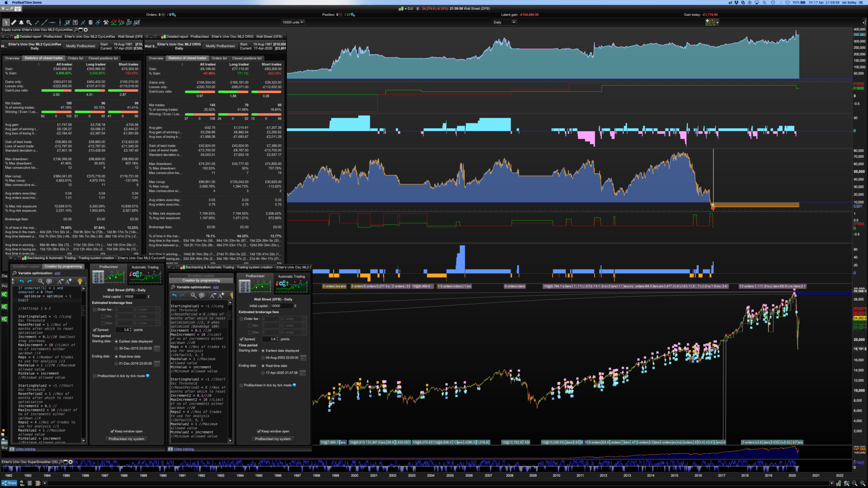Switch to Orders list tab in left report
This screenshot has width=868, height=488.
76,58
